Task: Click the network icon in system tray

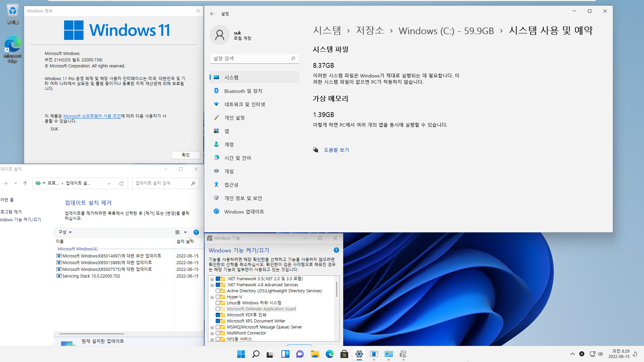Action: point(592,354)
